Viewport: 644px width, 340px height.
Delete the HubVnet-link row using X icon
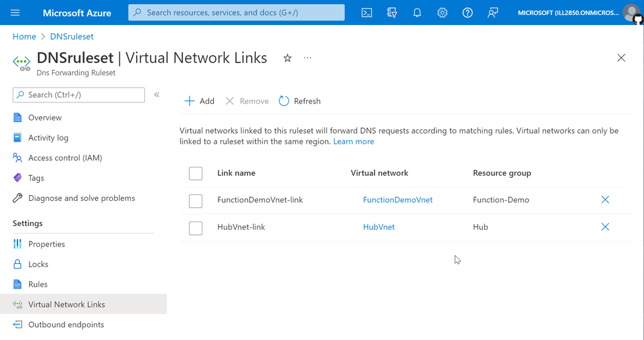[x=605, y=227]
